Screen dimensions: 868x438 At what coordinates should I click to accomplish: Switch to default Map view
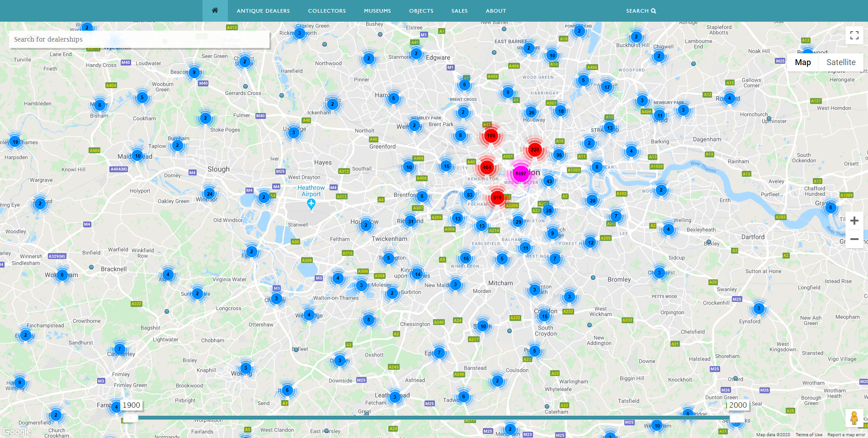coord(802,62)
